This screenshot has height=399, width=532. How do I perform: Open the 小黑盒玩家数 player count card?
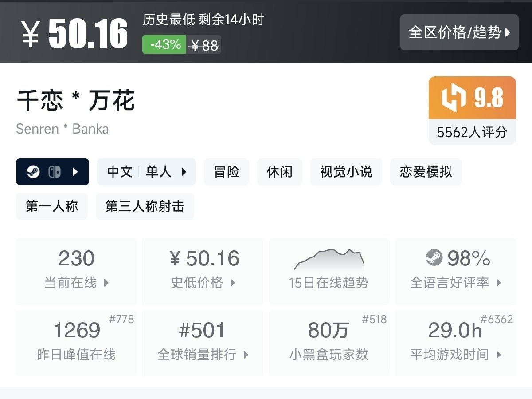pyautogui.click(x=329, y=344)
